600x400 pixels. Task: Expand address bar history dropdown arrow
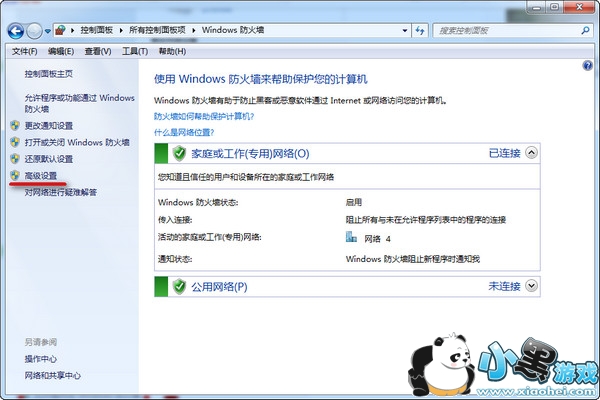tap(405, 31)
